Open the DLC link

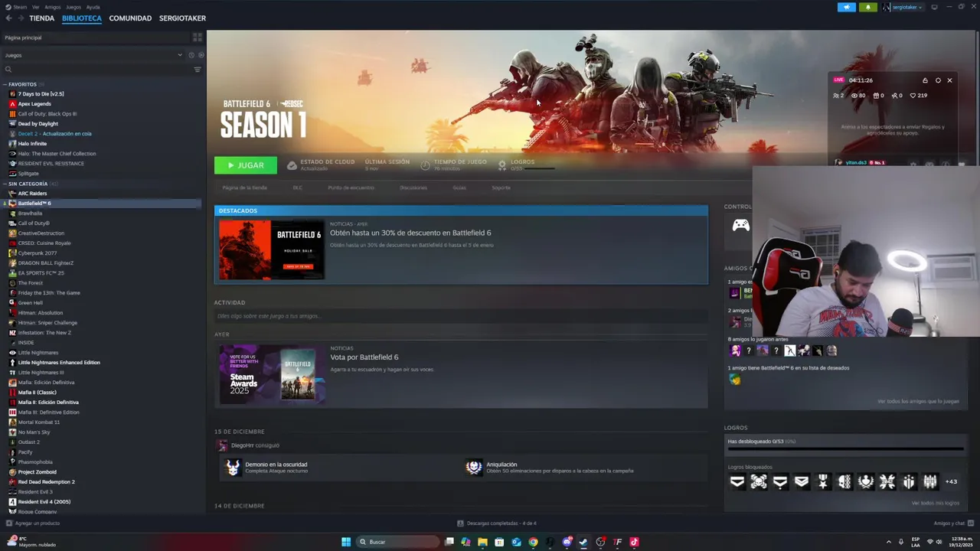297,187
